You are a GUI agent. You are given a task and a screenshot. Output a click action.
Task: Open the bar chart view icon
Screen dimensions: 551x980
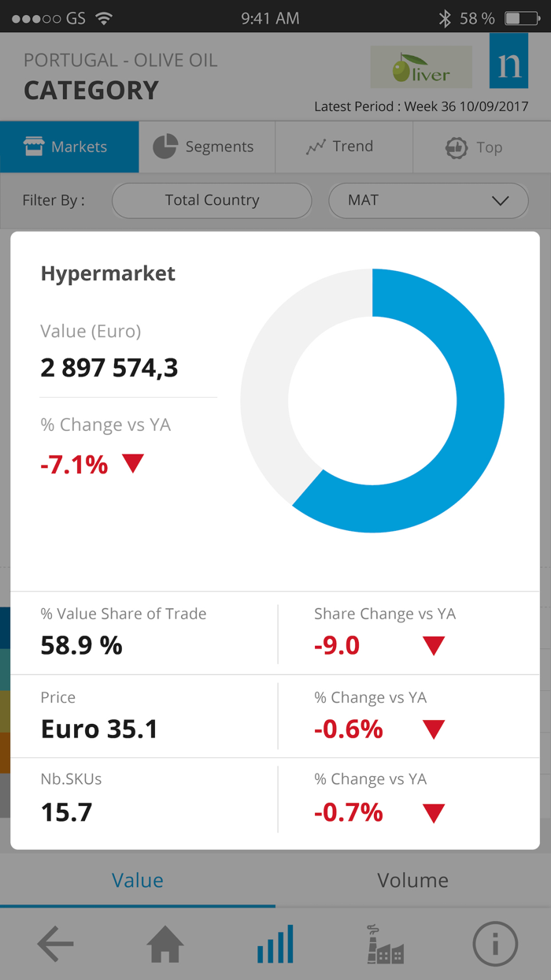(x=275, y=944)
